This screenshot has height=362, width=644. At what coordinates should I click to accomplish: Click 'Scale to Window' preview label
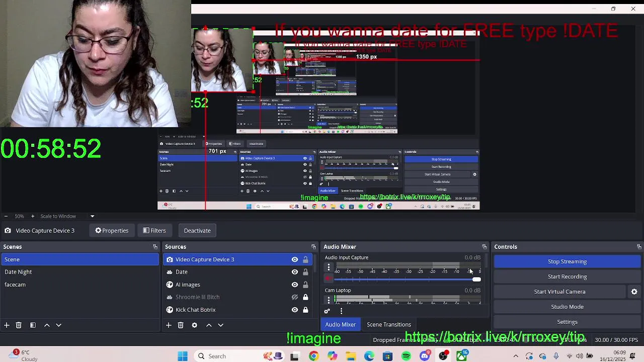[58, 216]
